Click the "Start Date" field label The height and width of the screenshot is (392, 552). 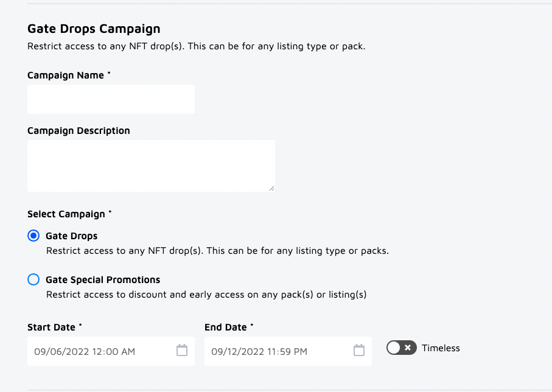tap(51, 327)
